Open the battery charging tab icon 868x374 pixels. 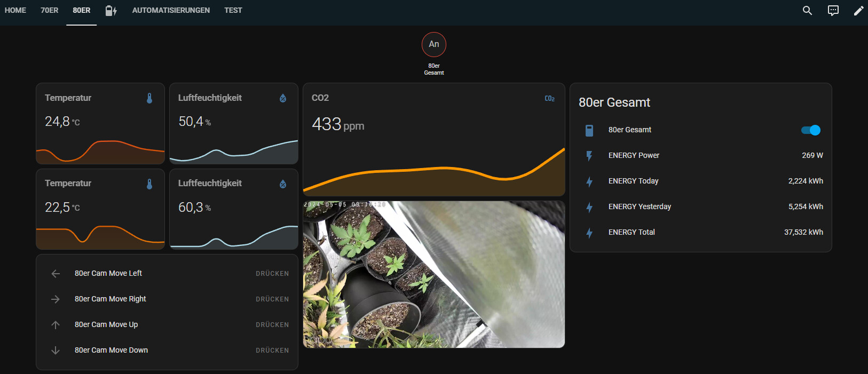111,11
